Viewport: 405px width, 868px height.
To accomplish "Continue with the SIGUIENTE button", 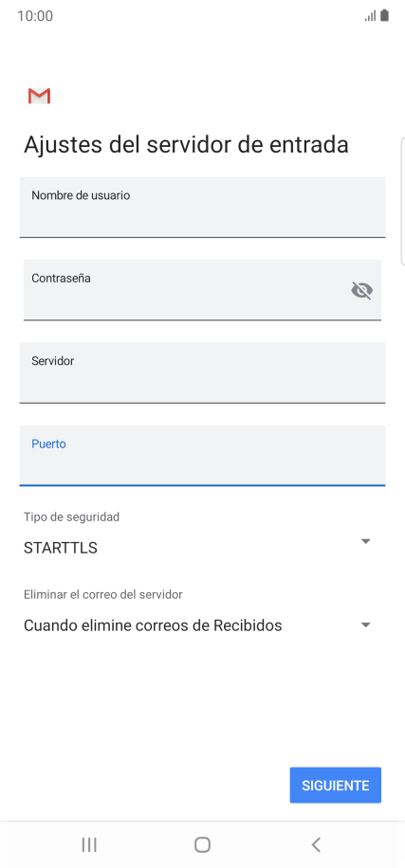I will pyautogui.click(x=335, y=785).
